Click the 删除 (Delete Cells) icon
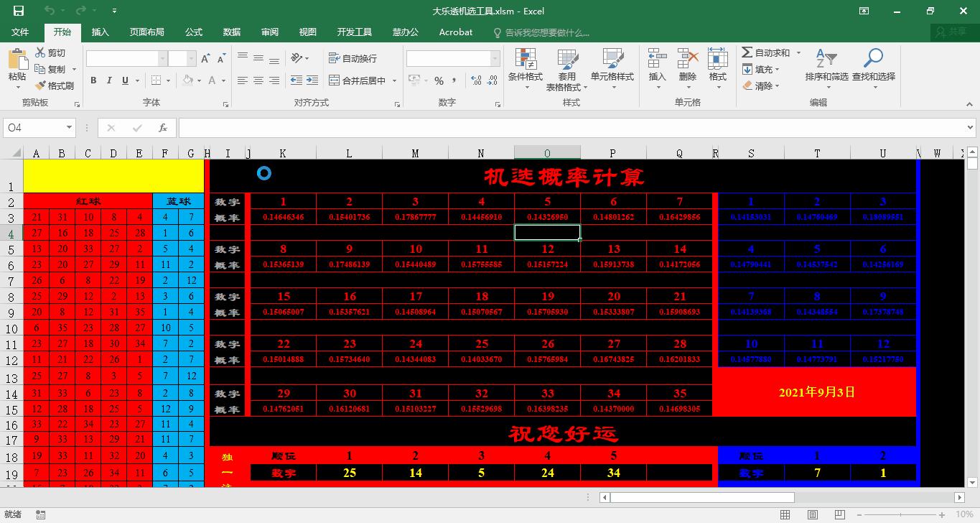Screen dimensions: 980x523 pos(686,68)
